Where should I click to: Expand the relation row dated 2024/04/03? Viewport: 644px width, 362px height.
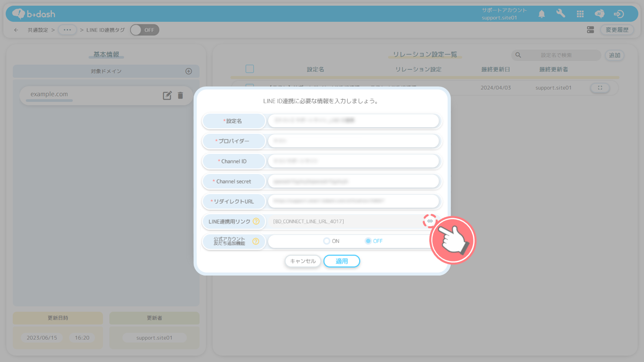click(600, 88)
